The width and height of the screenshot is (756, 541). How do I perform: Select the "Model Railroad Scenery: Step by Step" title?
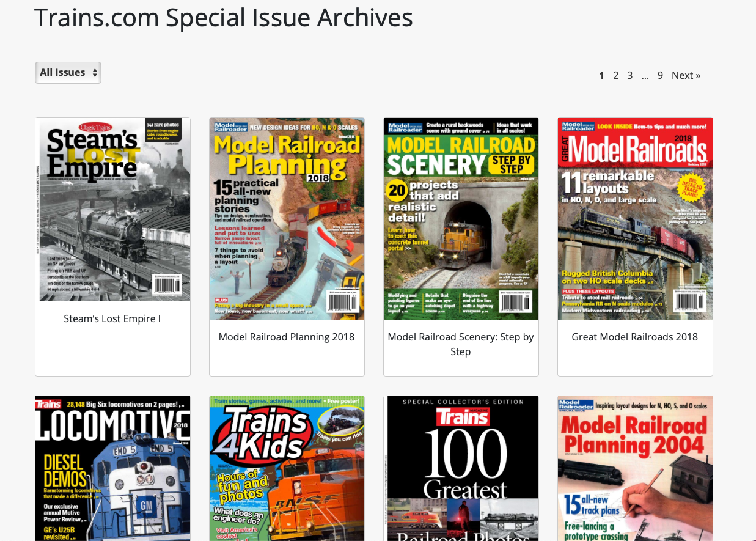(461, 344)
